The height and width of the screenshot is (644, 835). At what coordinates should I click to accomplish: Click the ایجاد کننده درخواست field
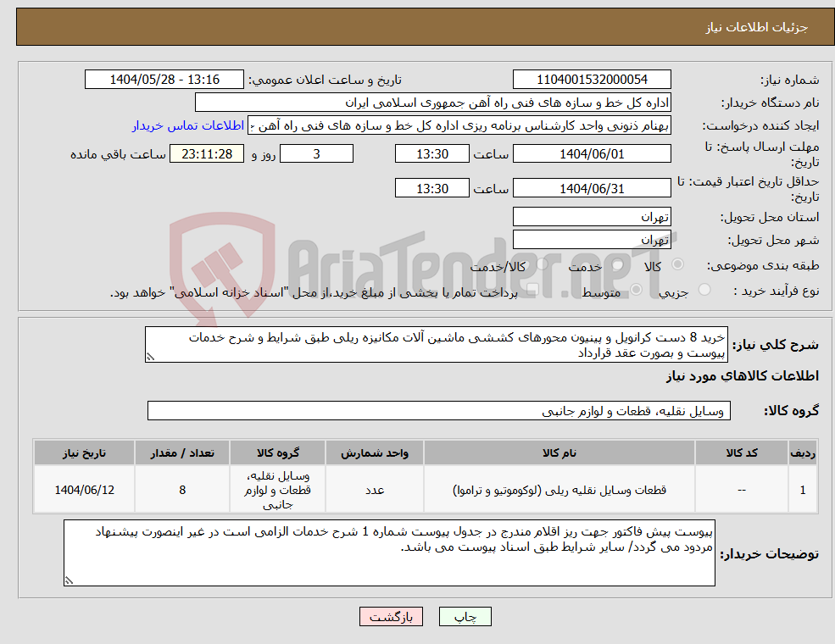460,125
